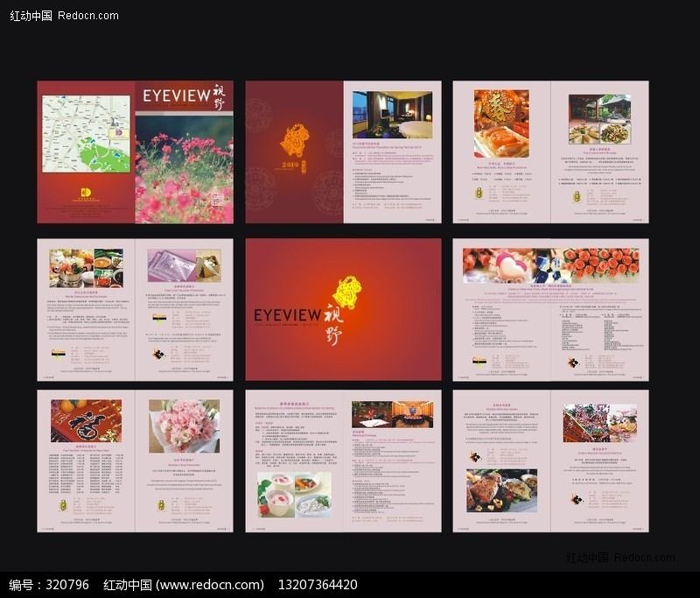This screenshot has width=700, height=598.
Task: Click the oyster seafood dish photo
Action: tap(501, 490)
